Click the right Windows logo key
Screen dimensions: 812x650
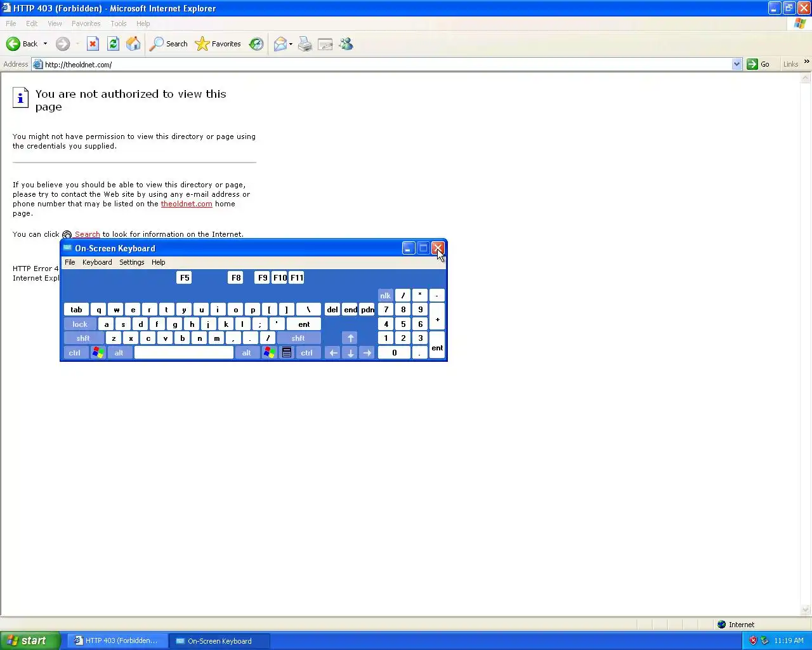click(269, 352)
